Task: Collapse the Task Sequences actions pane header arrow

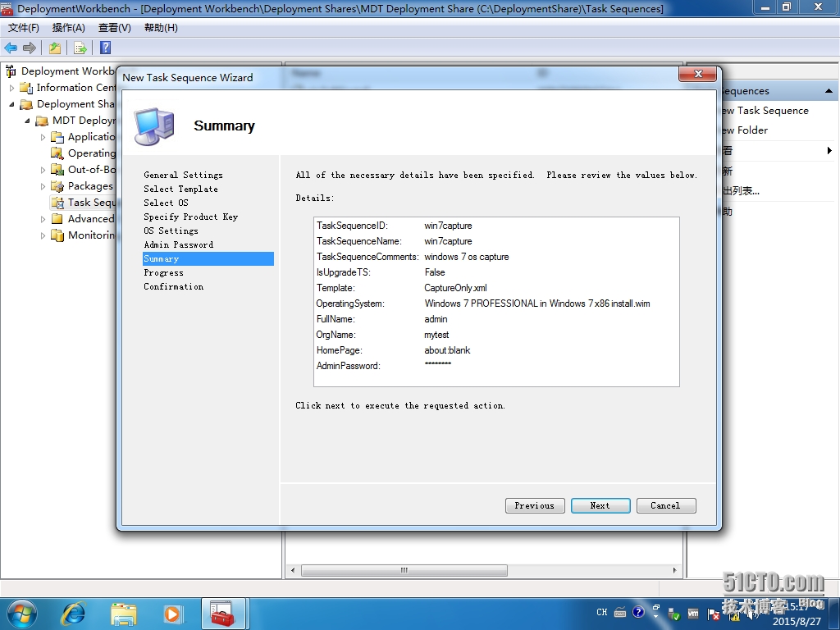Action: [x=829, y=91]
